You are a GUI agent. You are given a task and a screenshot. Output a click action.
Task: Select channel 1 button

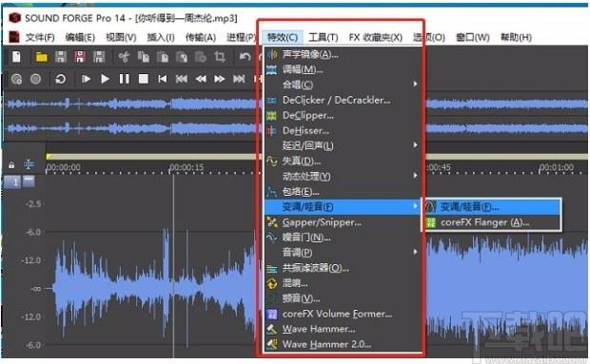click(12, 182)
